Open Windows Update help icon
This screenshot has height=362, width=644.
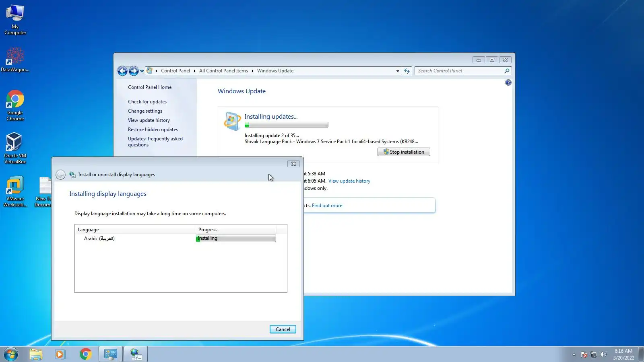(x=508, y=82)
